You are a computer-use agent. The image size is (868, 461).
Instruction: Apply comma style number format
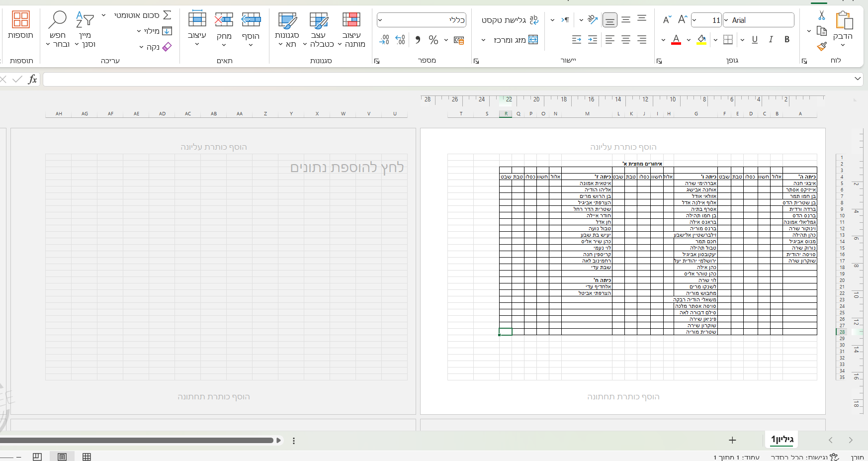(418, 40)
